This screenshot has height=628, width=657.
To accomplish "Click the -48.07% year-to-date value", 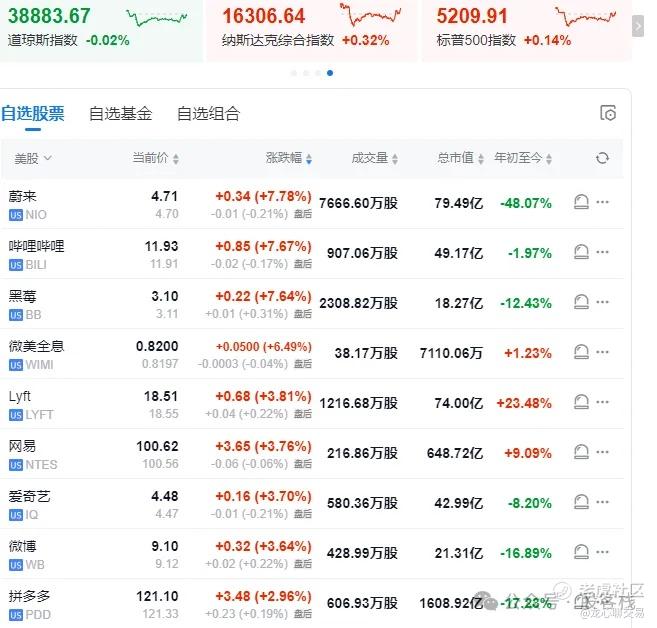I will (526, 203).
